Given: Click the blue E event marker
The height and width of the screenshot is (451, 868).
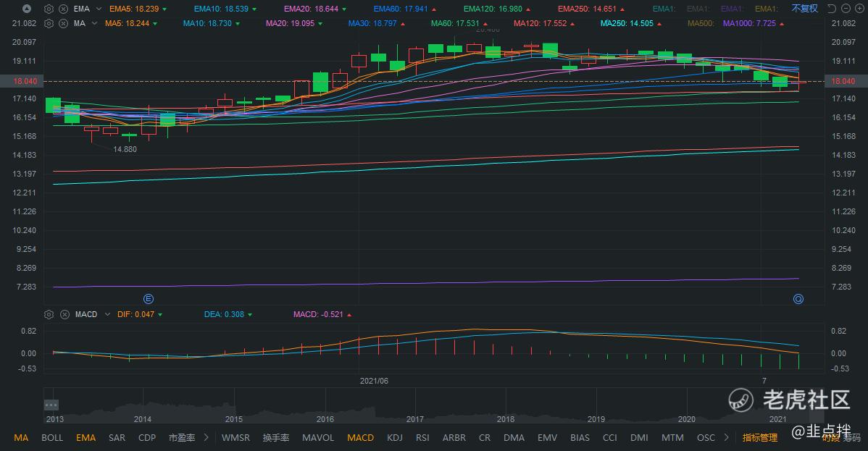Looking at the screenshot, I should tap(149, 299).
